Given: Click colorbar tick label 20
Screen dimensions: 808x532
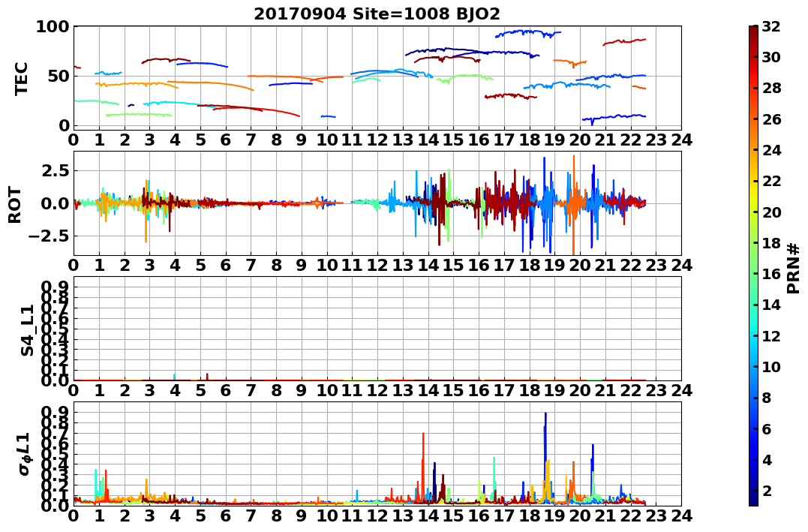Looking at the screenshot, I should (x=771, y=212).
